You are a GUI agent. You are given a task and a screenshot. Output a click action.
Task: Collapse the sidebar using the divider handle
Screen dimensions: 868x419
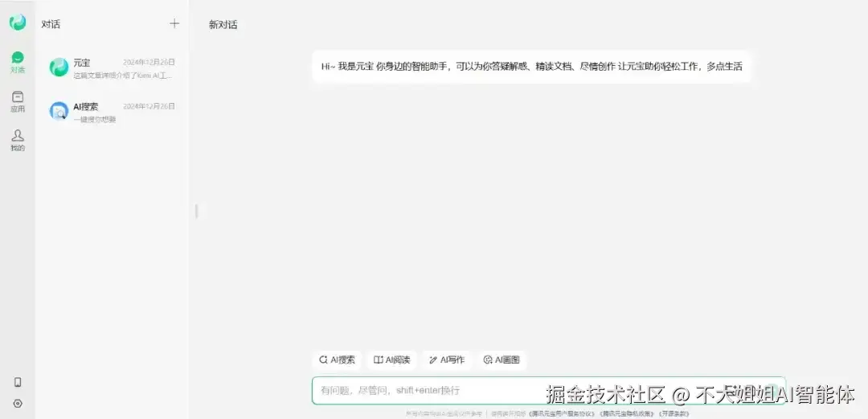[196, 212]
